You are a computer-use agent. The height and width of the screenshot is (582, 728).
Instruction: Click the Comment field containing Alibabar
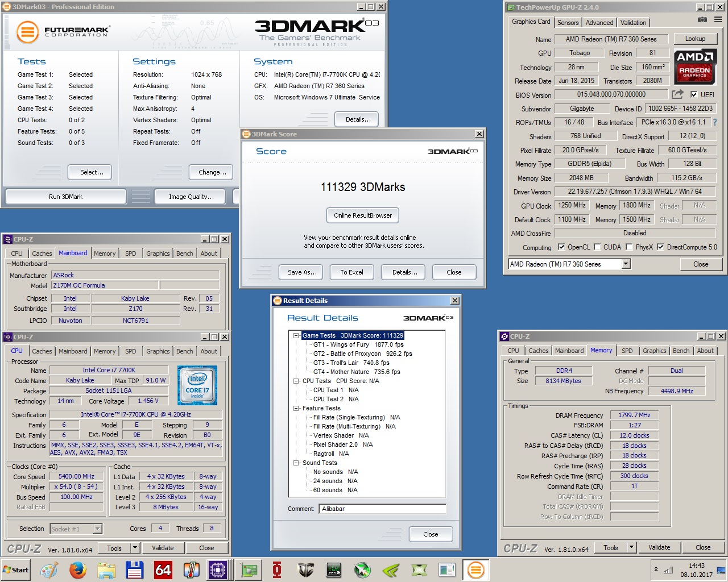(382, 509)
